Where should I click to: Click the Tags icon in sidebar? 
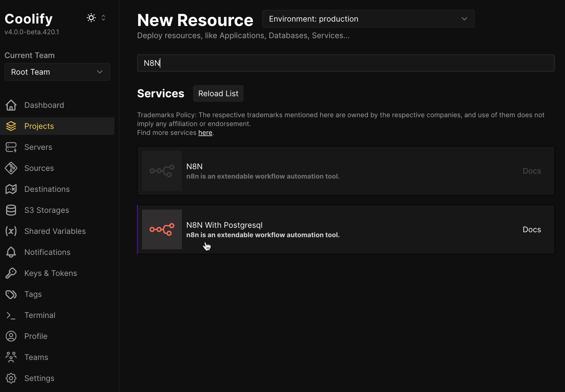(11, 294)
